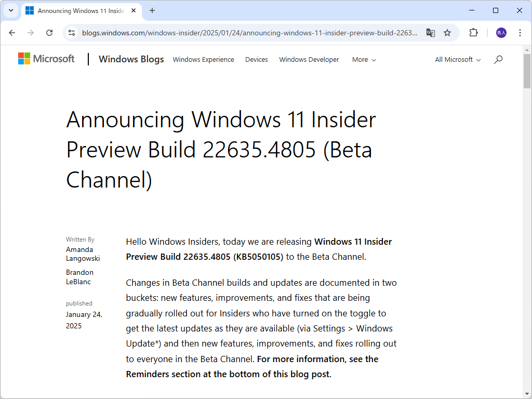
Task: Minimize the Chrome window
Action: [x=472, y=10]
